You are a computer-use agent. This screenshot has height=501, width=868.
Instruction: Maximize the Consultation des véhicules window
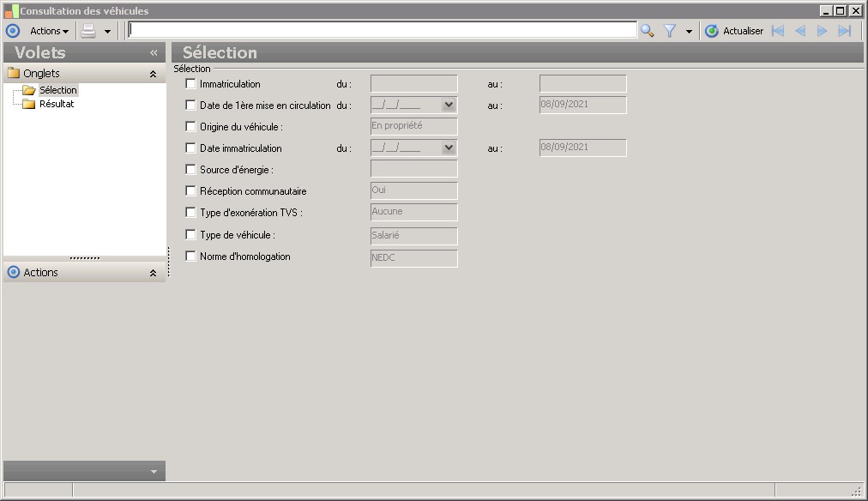[x=840, y=10]
